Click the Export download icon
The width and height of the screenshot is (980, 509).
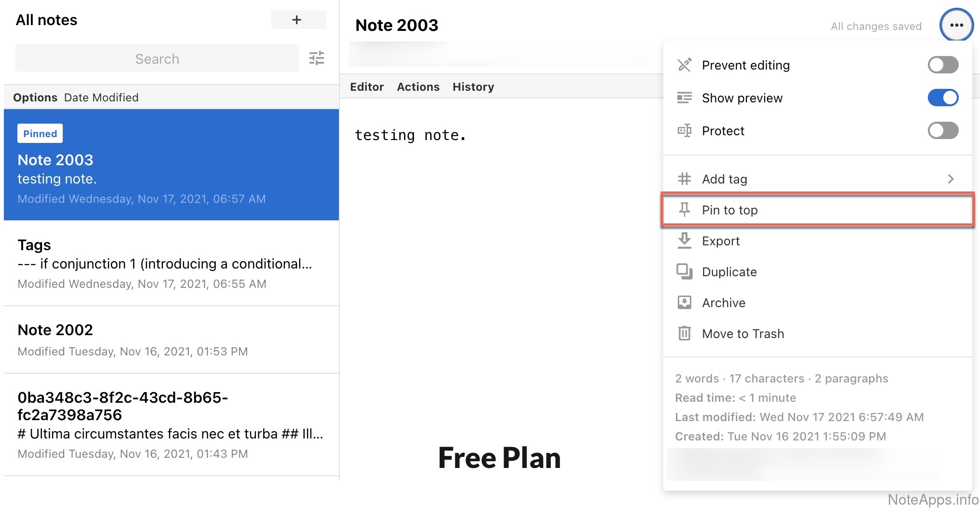tap(684, 240)
